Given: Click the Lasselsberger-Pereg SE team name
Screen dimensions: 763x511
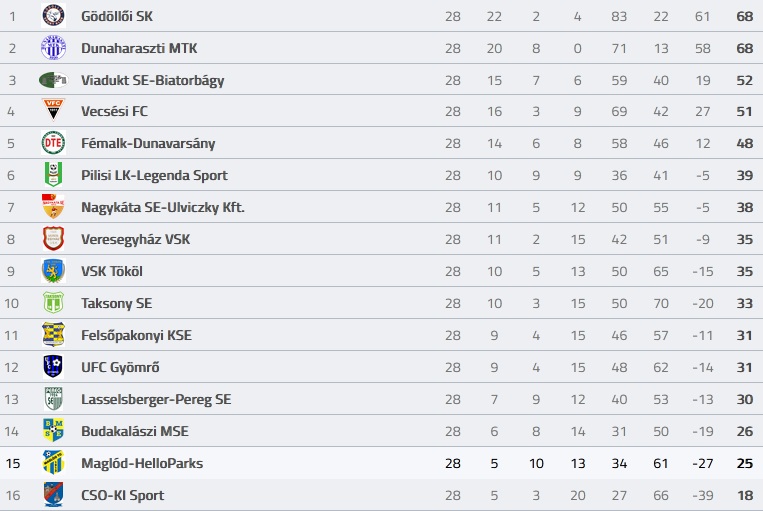Looking at the screenshot, I should [156, 400].
